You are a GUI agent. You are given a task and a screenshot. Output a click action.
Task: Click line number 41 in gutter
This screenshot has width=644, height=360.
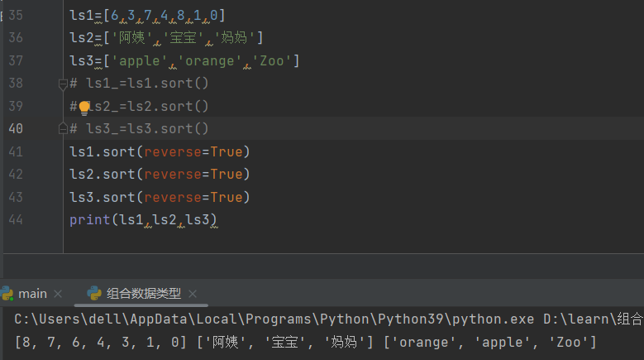pos(16,151)
